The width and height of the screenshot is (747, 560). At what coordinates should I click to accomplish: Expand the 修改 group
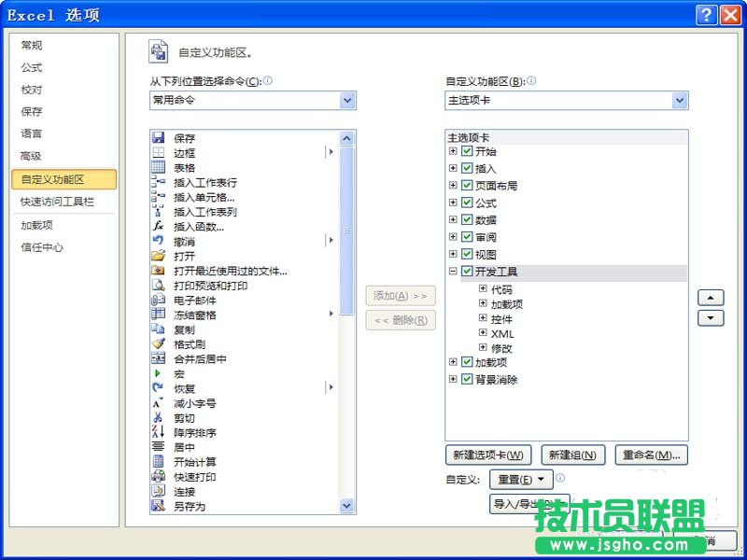click(x=483, y=347)
